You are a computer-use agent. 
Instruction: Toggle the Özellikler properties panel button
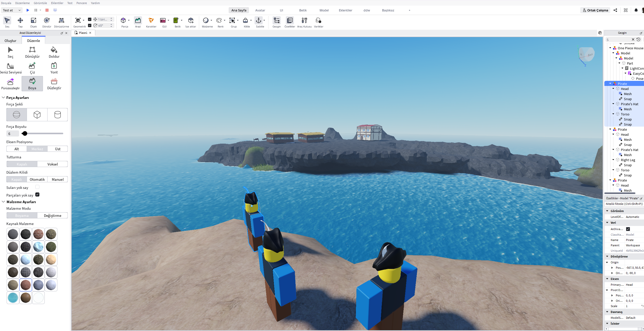290,22
